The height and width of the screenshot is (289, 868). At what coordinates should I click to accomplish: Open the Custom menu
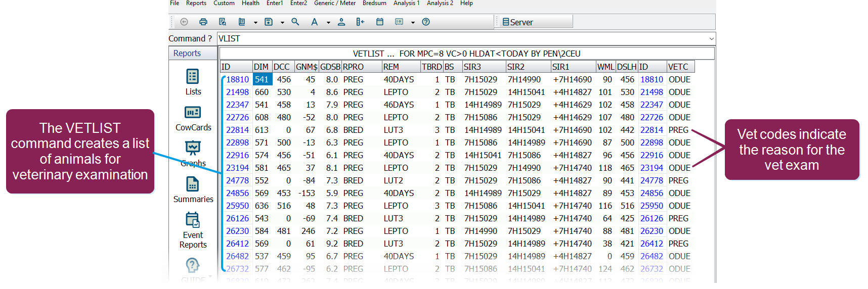click(224, 3)
